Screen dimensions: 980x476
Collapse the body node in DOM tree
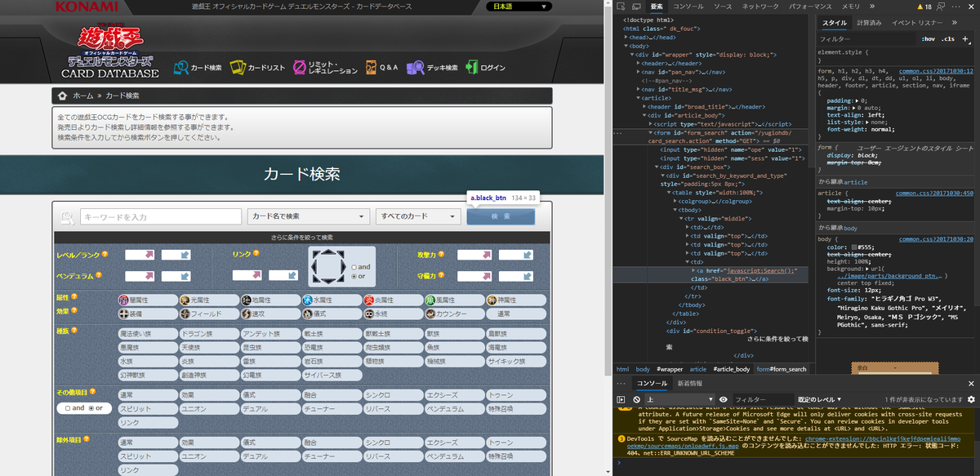[626, 46]
